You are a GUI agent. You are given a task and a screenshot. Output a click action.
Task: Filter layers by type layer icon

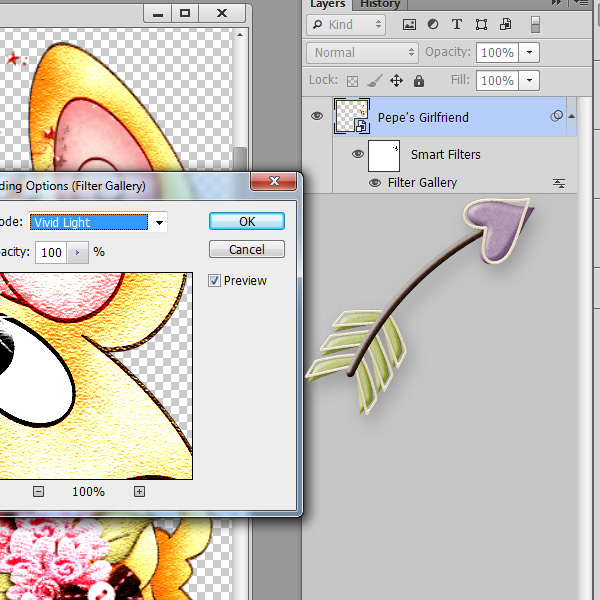457,24
